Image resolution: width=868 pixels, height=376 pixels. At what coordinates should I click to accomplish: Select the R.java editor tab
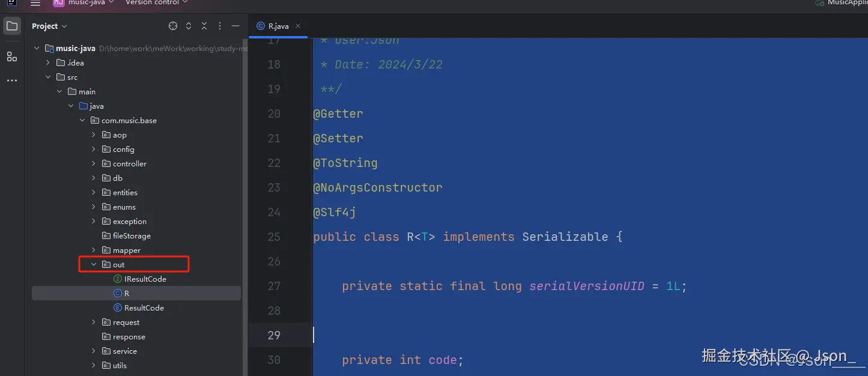pos(278,26)
